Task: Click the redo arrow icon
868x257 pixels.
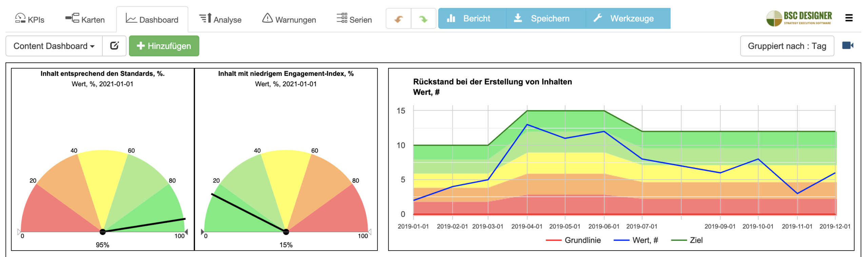Action: [423, 19]
